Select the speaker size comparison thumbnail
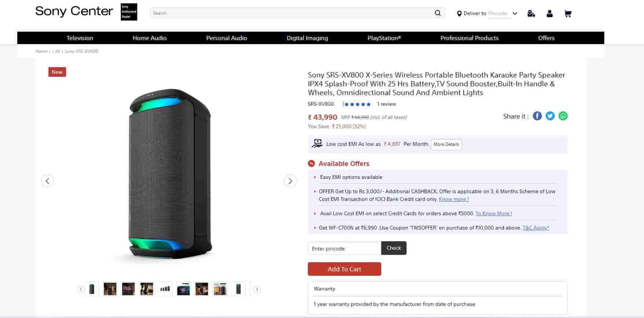 [x=165, y=289]
